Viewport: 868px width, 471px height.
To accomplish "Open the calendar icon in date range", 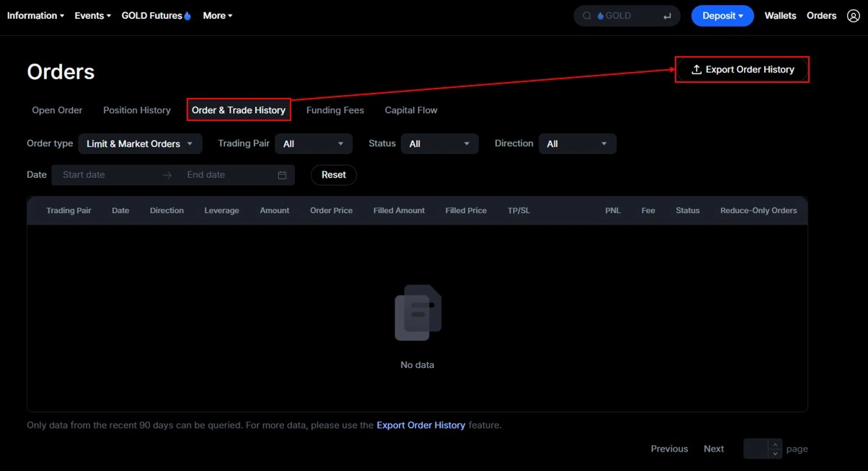I will [282, 175].
